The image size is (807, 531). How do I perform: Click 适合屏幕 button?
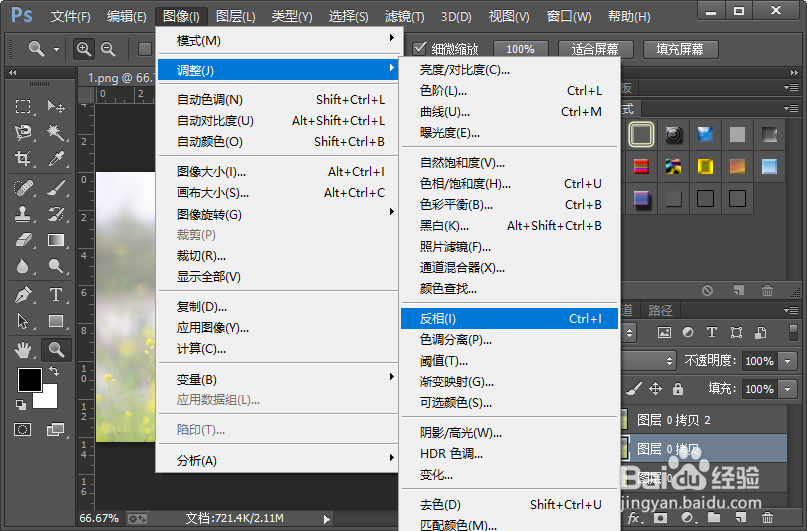tap(595, 49)
